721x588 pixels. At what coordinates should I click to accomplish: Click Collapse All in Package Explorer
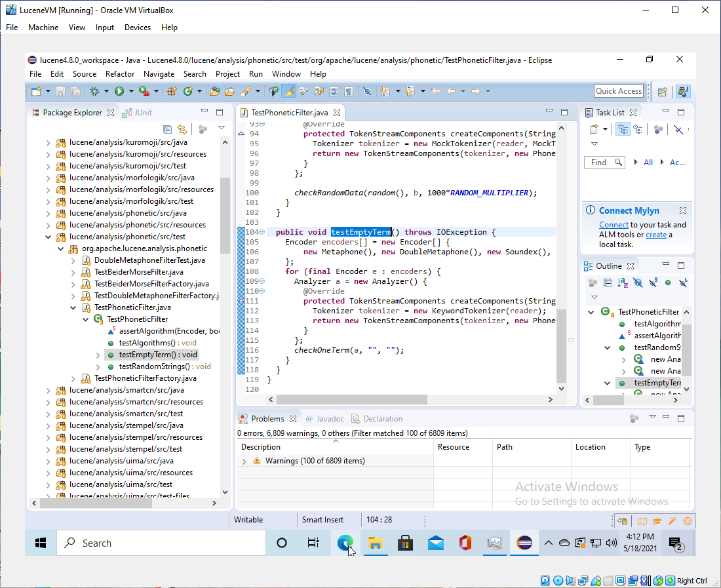168,129
